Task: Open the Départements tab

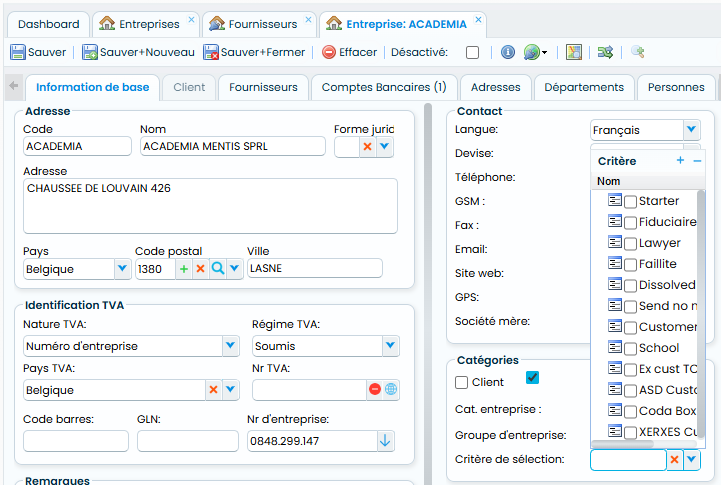Action: [x=584, y=87]
